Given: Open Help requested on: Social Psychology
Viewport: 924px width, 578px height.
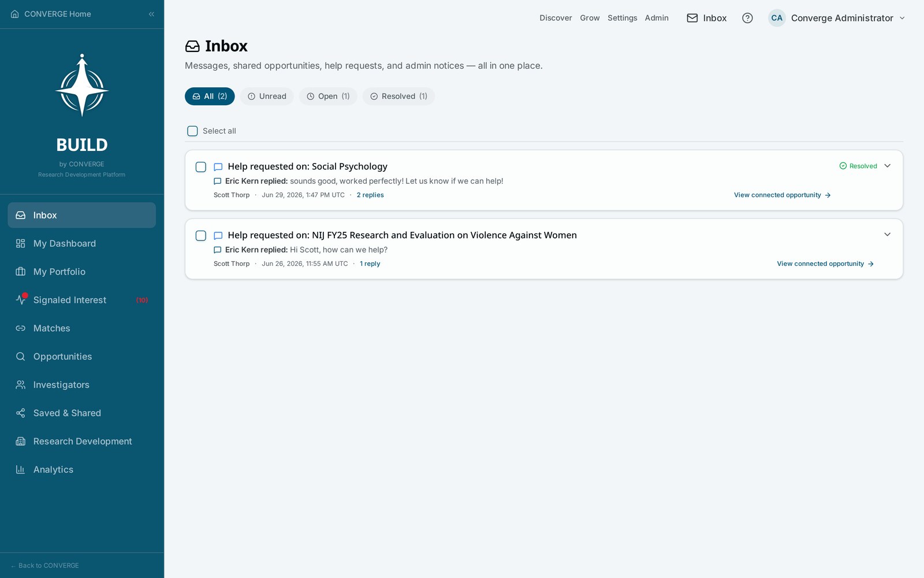Looking at the screenshot, I should point(307,166).
